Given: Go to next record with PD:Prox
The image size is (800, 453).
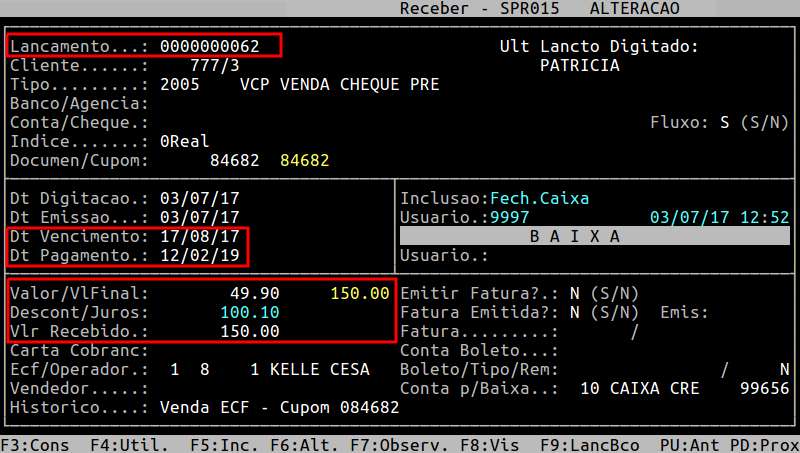Looking at the screenshot, I should pos(763,443).
